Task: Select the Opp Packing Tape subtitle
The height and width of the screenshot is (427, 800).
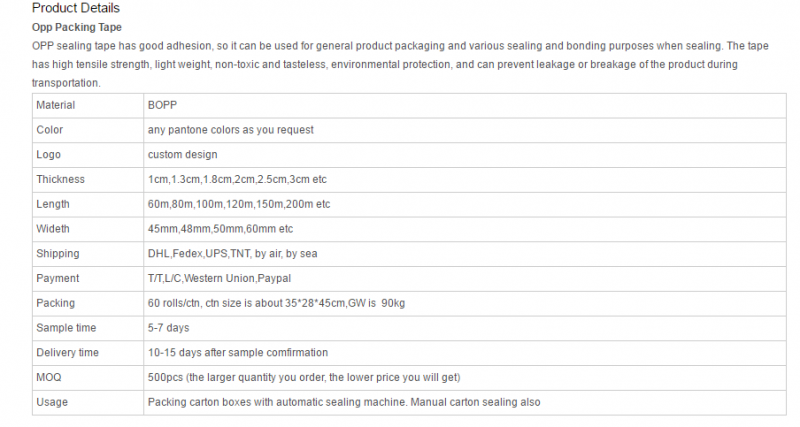Action: (x=77, y=28)
